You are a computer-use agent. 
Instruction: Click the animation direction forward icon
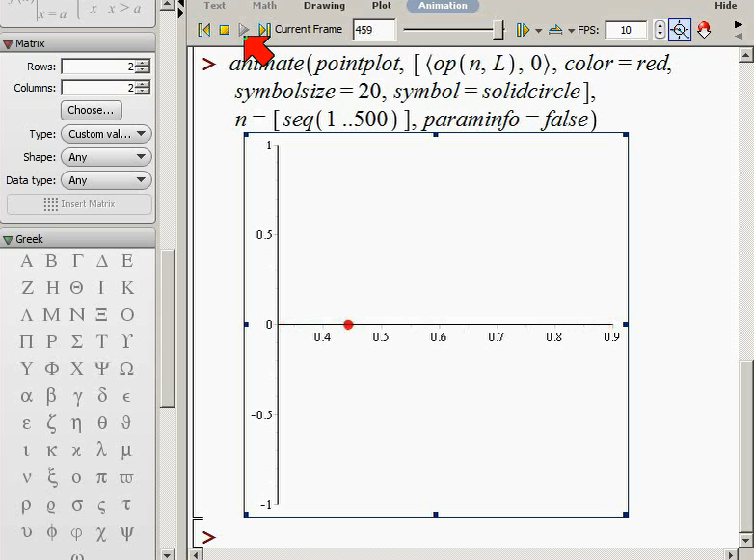(x=523, y=30)
